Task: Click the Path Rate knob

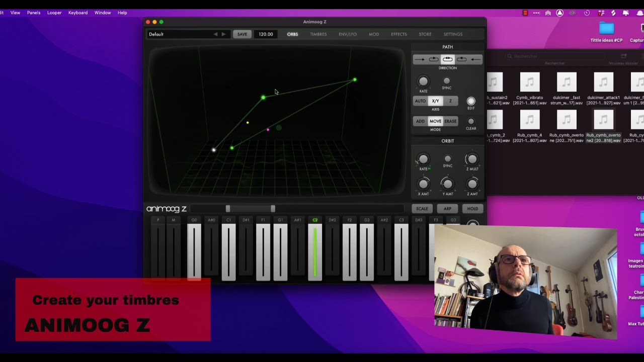Action: click(x=423, y=81)
